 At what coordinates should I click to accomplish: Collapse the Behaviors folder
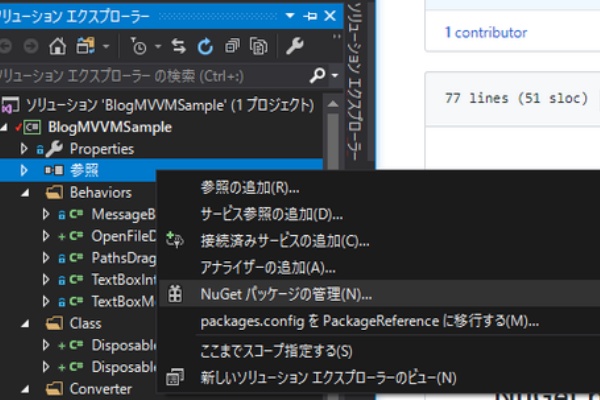pyautogui.click(x=25, y=193)
